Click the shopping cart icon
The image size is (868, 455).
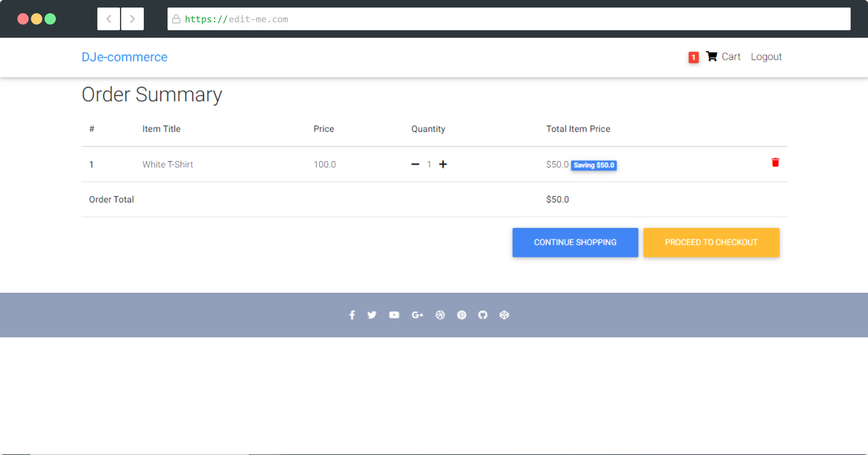pyautogui.click(x=711, y=57)
